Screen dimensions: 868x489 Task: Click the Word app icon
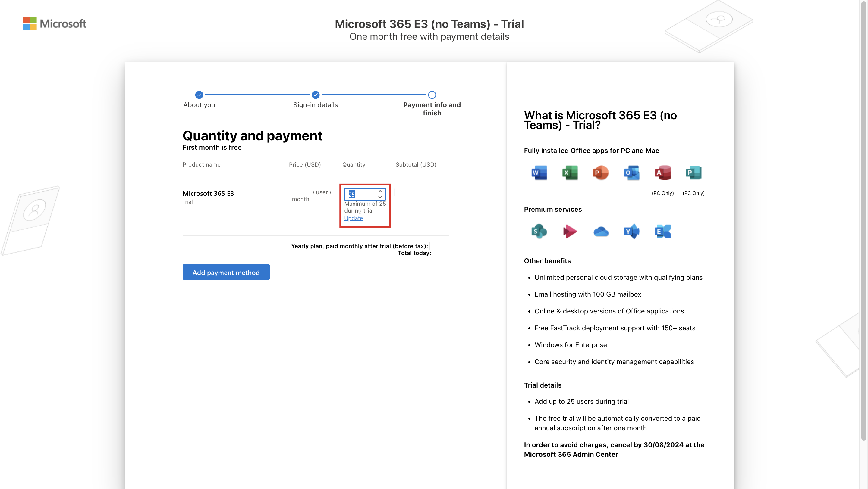[x=539, y=173]
